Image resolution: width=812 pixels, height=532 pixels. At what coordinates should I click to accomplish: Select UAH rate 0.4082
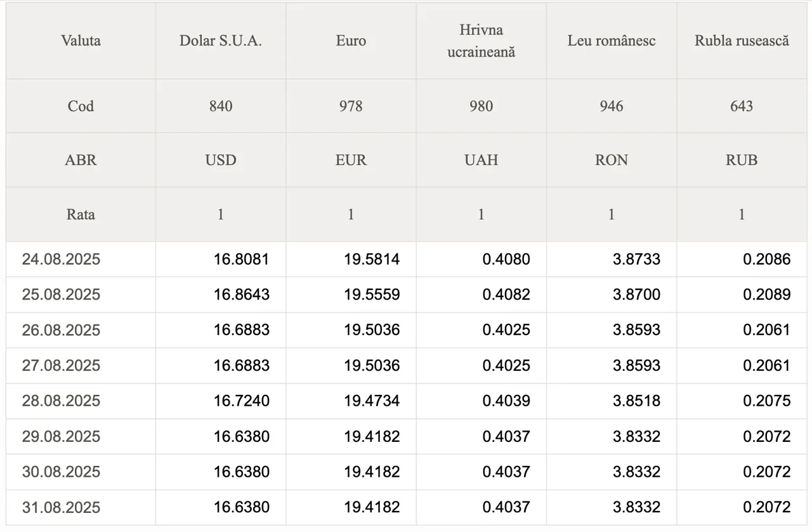click(506, 295)
